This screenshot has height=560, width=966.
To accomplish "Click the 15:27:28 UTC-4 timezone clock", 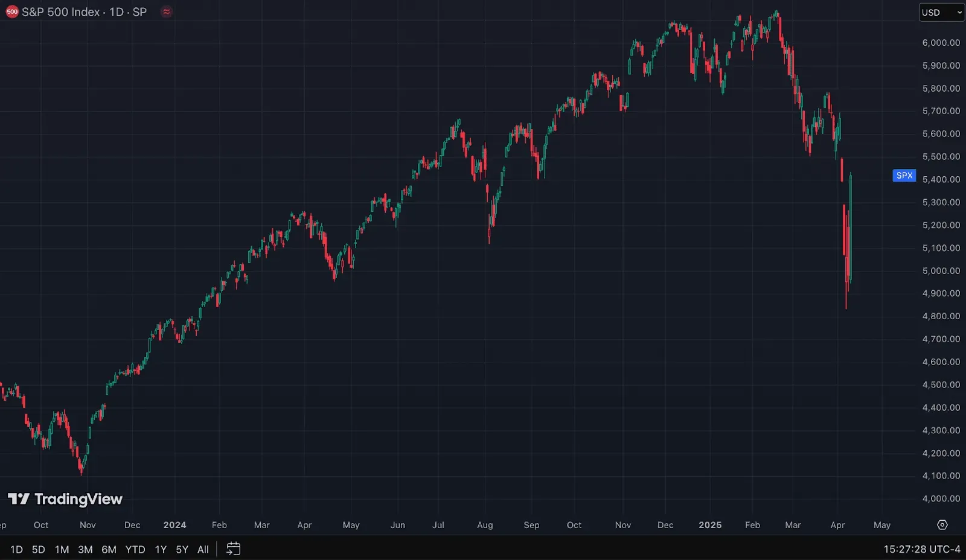I will [922, 549].
